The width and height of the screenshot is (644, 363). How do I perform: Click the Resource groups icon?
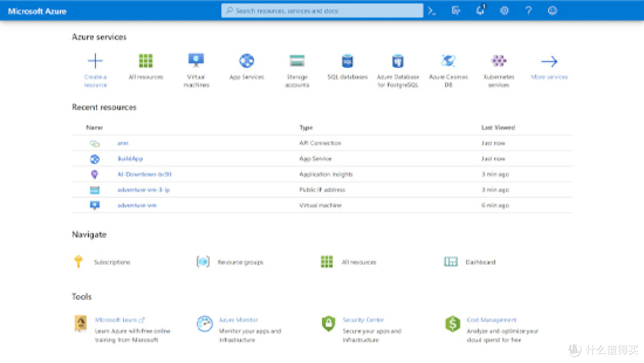point(203,262)
